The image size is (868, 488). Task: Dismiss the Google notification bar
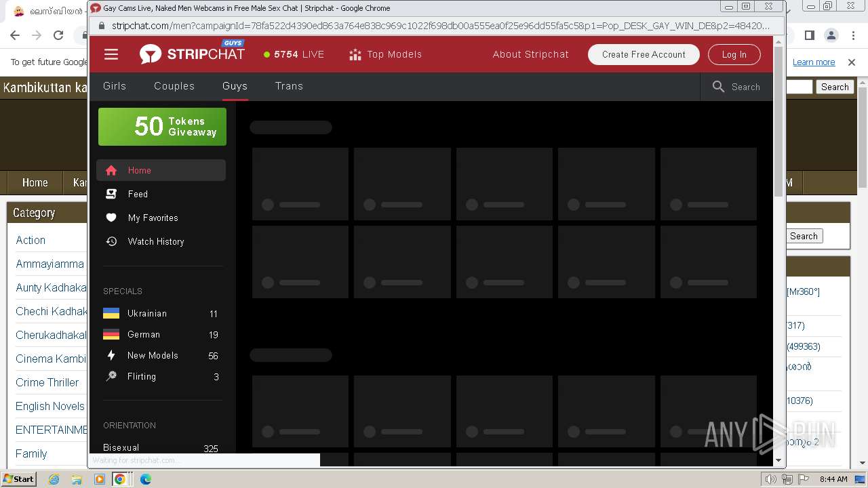click(852, 62)
